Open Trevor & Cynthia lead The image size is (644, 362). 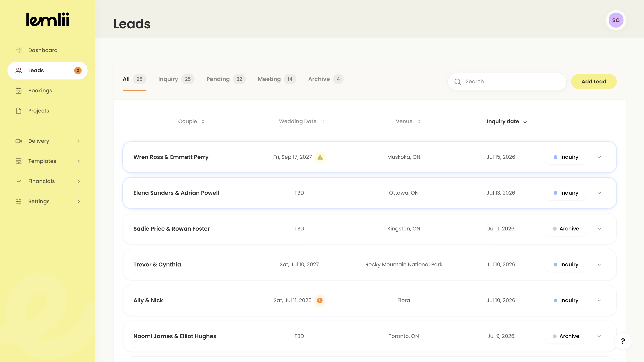157,265
